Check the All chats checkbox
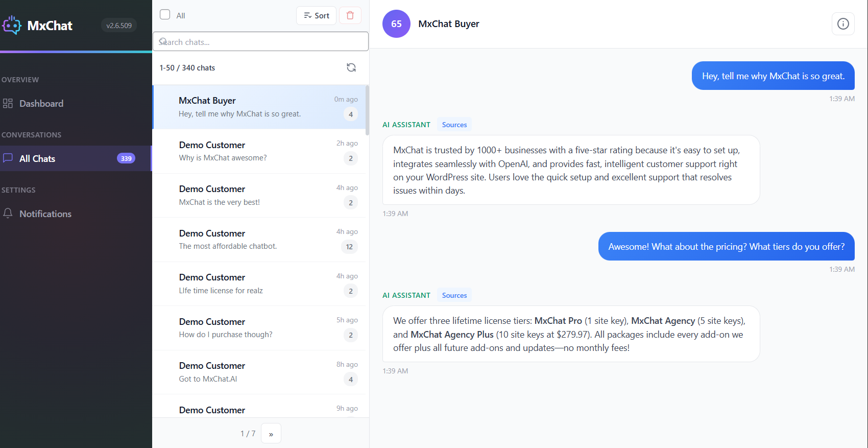The height and width of the screenshot is (448, 868). (165, 14)
